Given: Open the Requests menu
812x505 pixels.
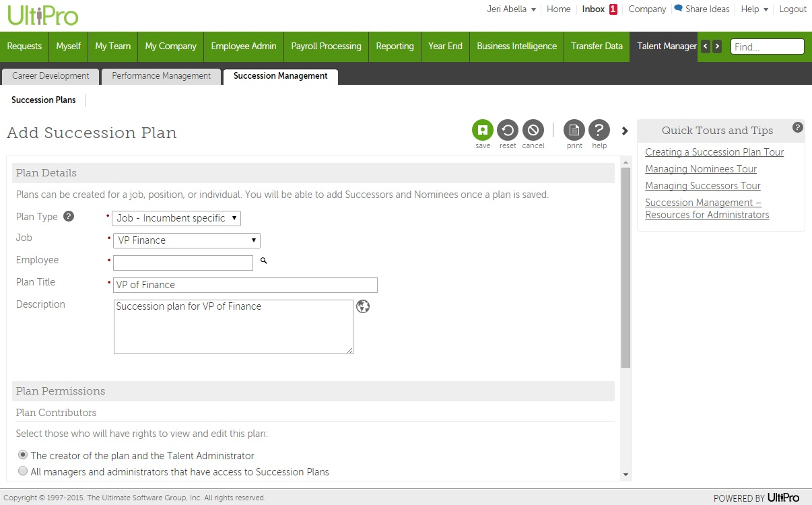Looking at the screenshot, I should [24, 46].
